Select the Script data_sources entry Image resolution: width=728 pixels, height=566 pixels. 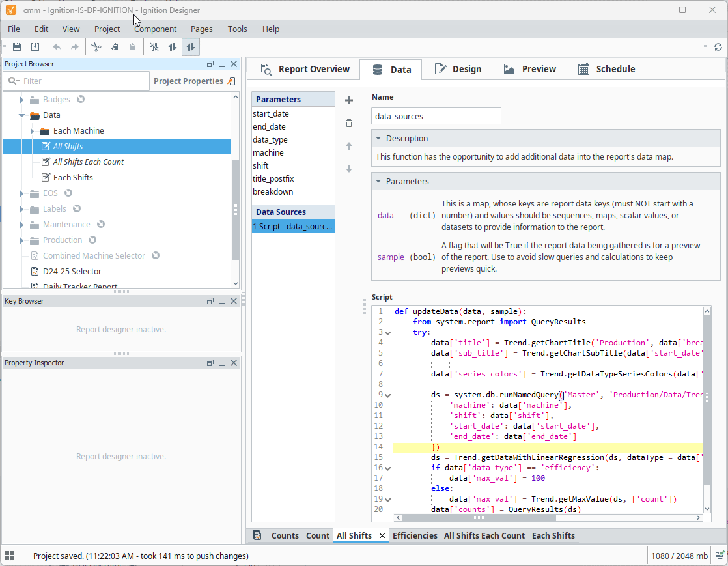[293, 226]
